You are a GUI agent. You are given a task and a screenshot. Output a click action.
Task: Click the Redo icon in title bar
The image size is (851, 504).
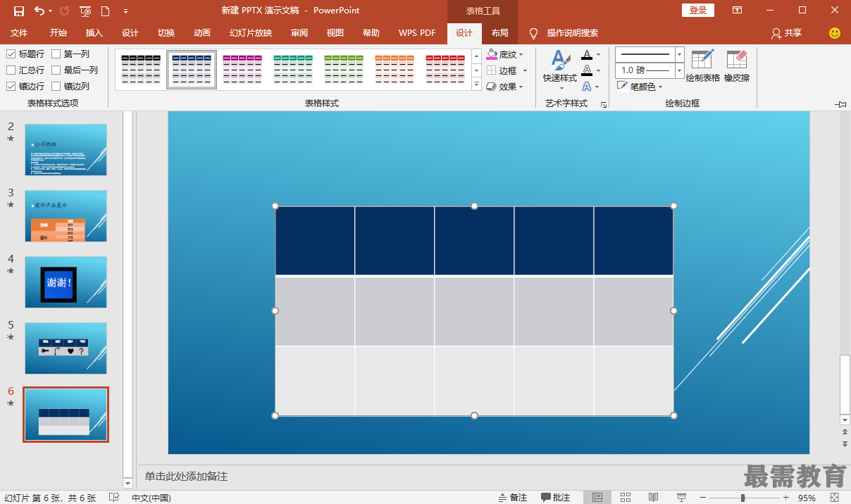(64, 11)
